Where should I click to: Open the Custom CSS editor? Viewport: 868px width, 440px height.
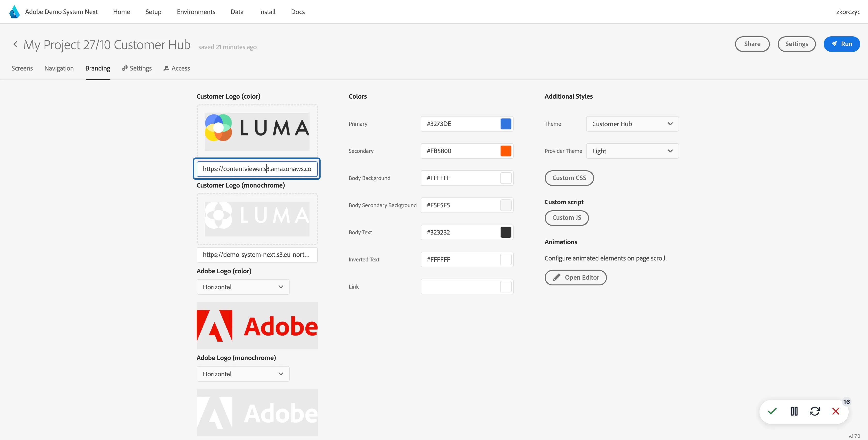(x=569, y=178)
